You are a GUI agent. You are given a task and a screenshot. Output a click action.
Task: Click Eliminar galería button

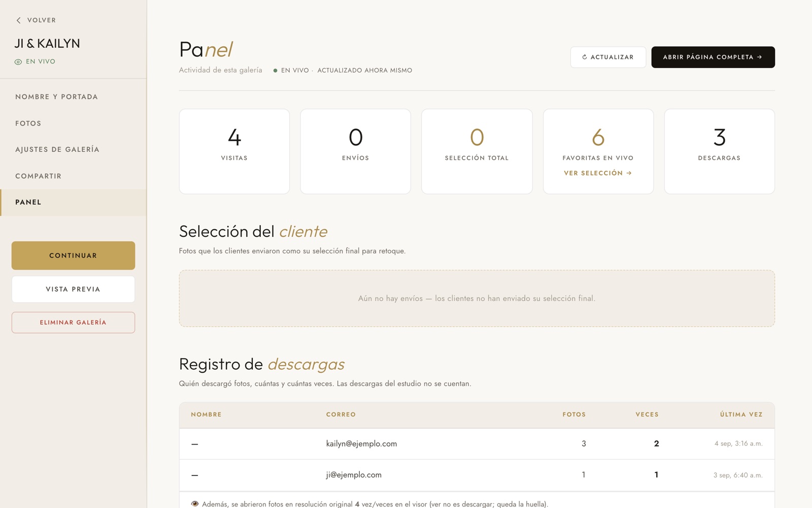(73, 323)
